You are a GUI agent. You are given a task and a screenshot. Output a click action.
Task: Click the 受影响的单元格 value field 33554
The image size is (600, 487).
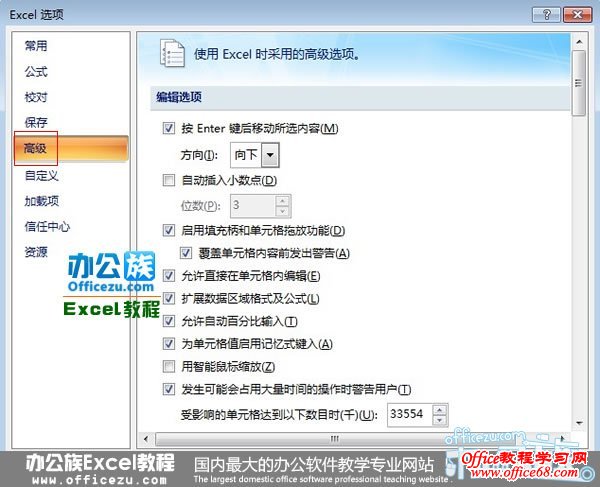[x=410, y=414]
